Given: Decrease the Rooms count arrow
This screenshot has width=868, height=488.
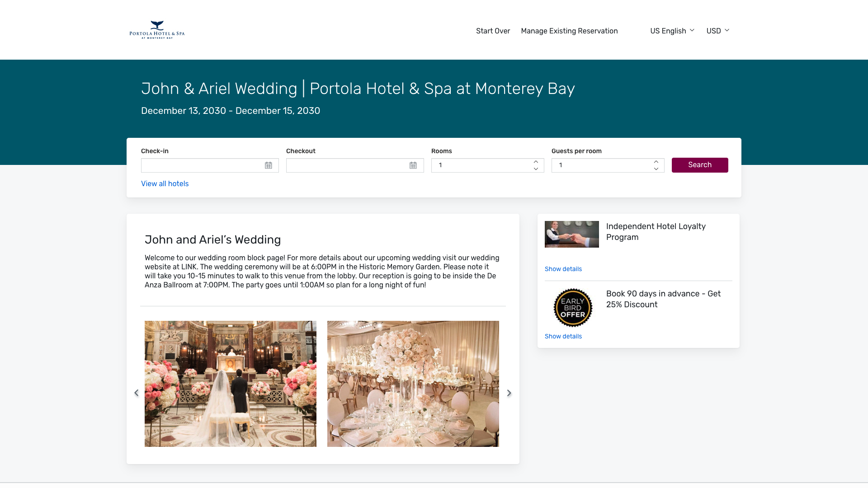Looking at the screenshot, I should coord(536,169).
